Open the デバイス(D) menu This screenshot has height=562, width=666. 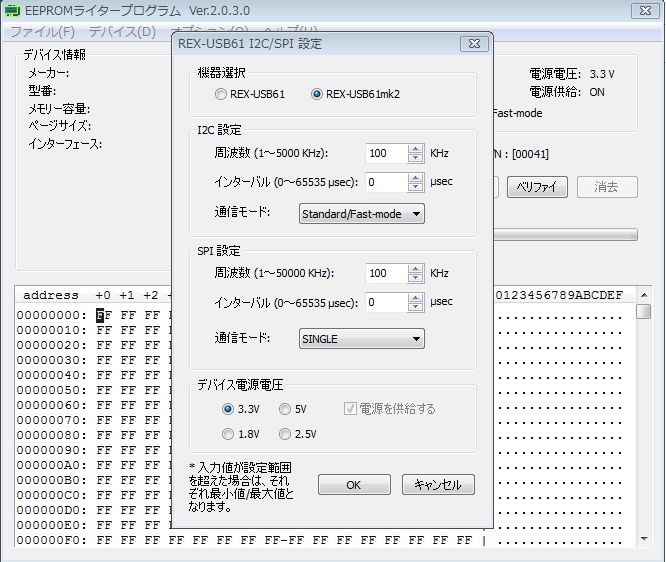click(x=122, y=32)
